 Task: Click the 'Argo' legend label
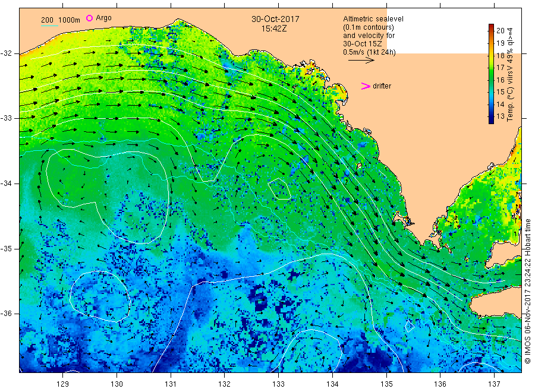(103, 18)
